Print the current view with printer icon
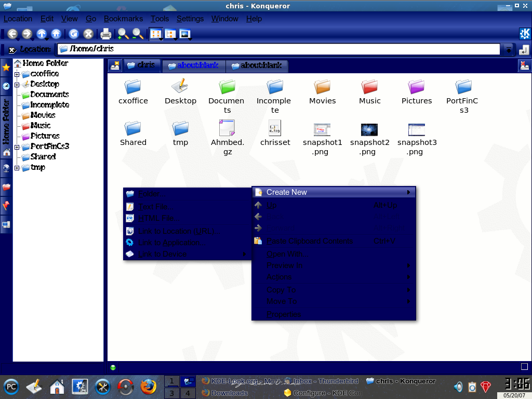 105,34
